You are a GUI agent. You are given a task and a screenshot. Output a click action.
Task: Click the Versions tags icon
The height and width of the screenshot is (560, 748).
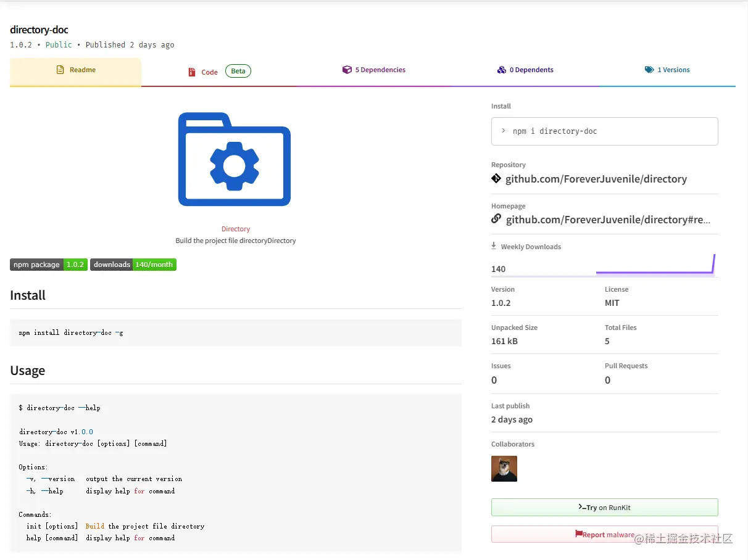tap(649, 70)
